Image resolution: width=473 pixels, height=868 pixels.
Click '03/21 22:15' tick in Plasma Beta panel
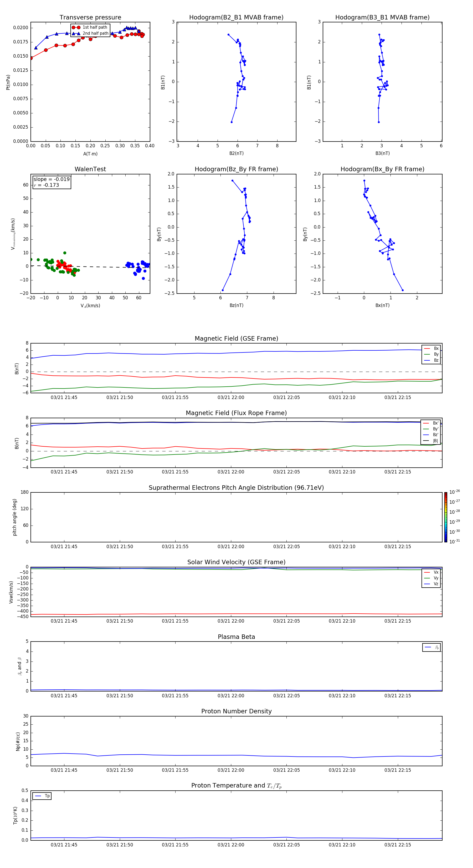(398, 695)
